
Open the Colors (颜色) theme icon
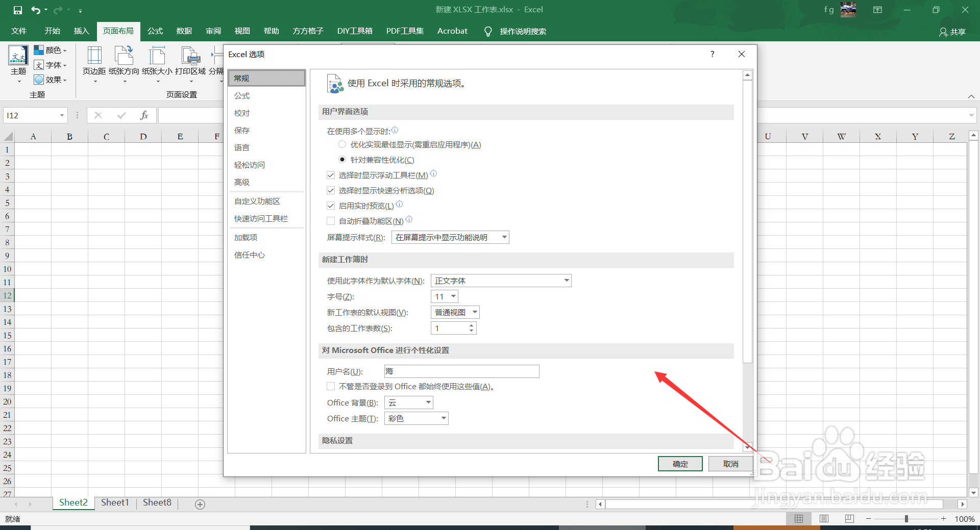pyautogui.click(x=39, y=50)
